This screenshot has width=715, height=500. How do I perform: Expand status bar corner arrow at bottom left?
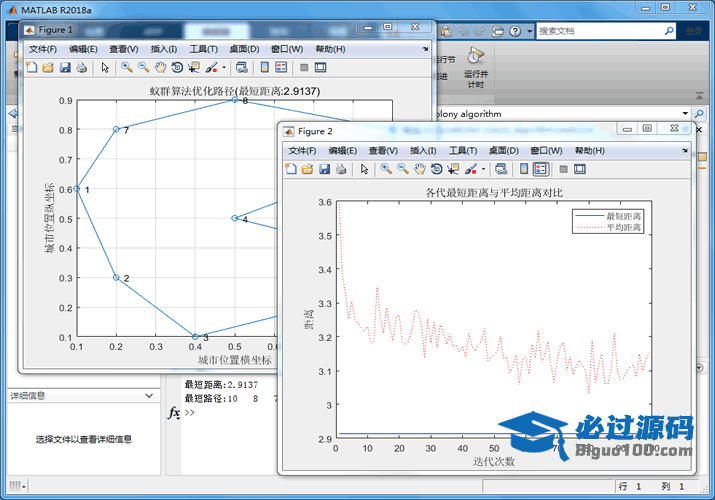pyautogui.click(x=24, y=487)
